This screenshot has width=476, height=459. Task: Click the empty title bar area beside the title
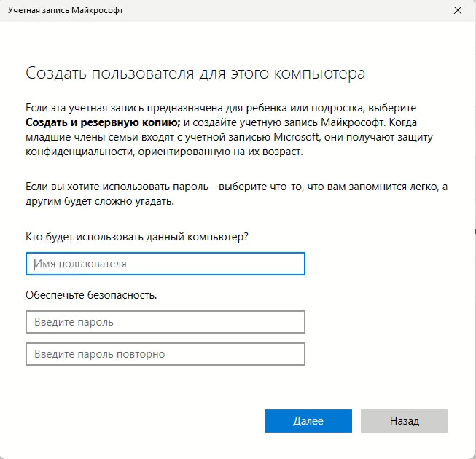[285, 10]
